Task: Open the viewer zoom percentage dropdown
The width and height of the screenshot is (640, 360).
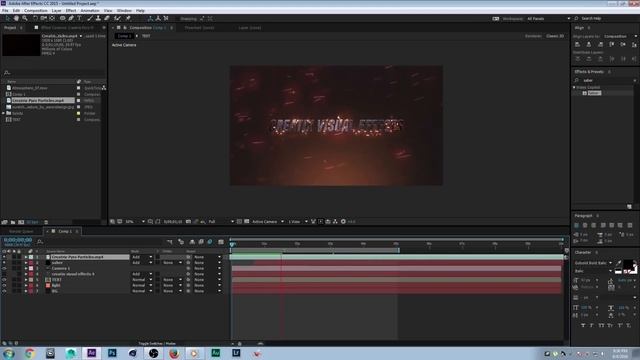Action: point(135,222)
